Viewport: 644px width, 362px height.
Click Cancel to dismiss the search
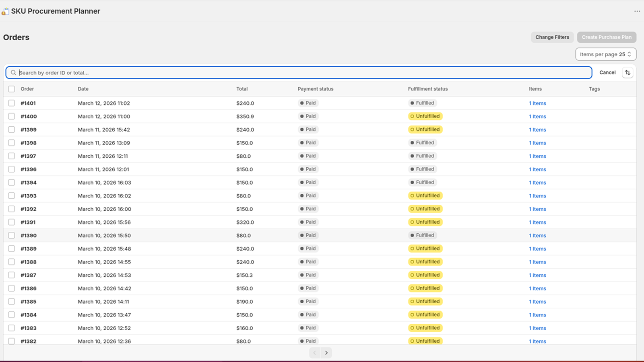point(607,72)
